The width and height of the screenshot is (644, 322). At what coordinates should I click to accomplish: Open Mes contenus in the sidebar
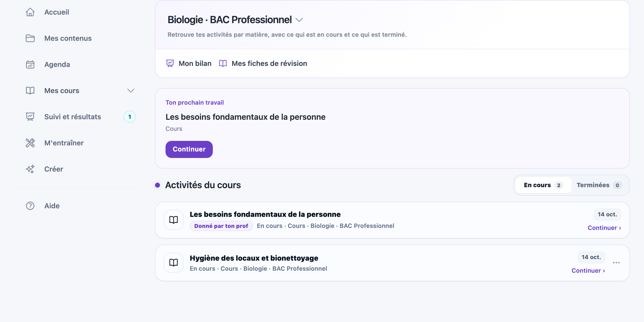coord(68,38)
